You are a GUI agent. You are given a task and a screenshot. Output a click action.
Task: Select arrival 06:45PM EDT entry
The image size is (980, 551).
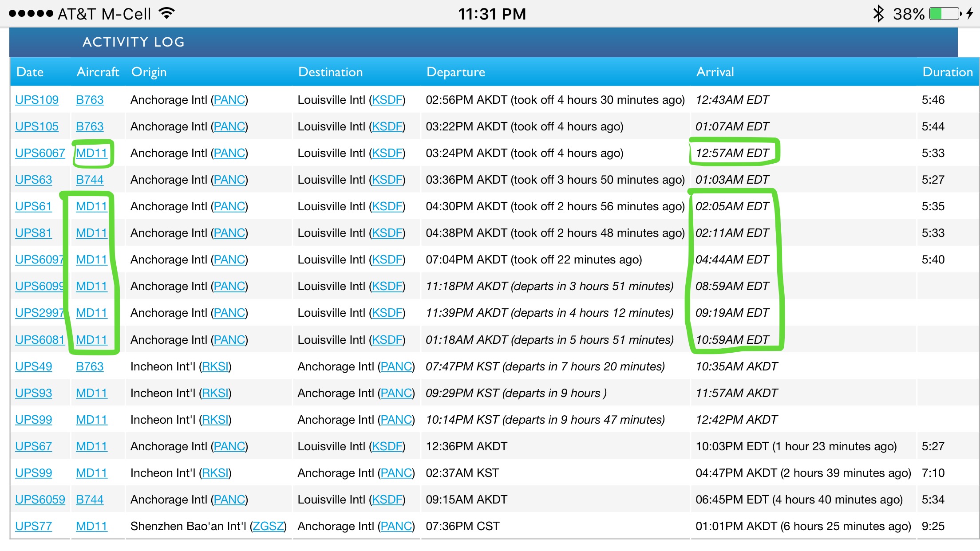(x=799, y=500)
